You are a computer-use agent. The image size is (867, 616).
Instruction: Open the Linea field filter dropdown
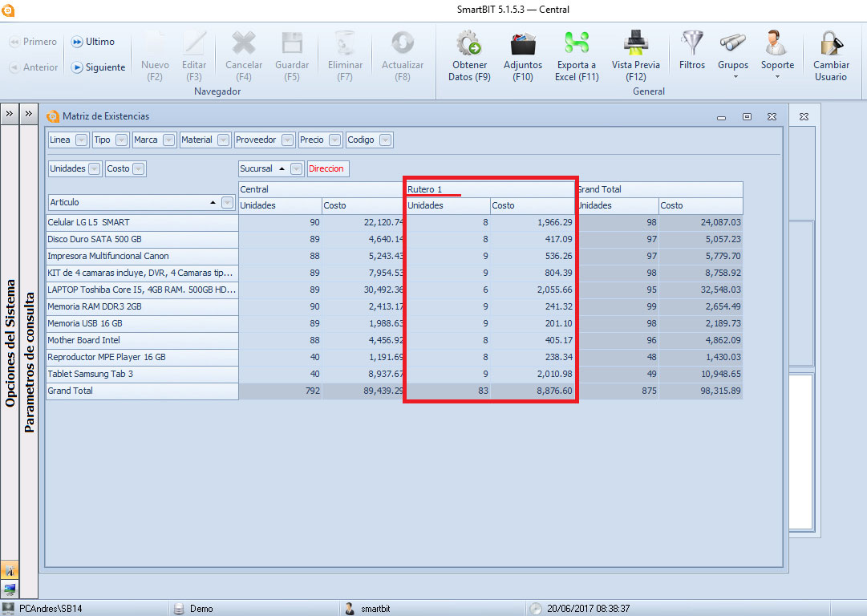(x=81, y=140)
